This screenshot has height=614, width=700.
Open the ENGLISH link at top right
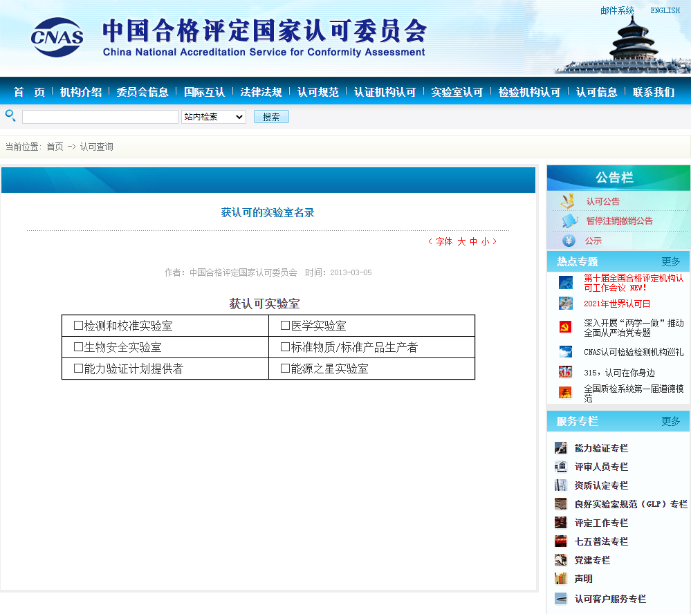pos(664,10)
